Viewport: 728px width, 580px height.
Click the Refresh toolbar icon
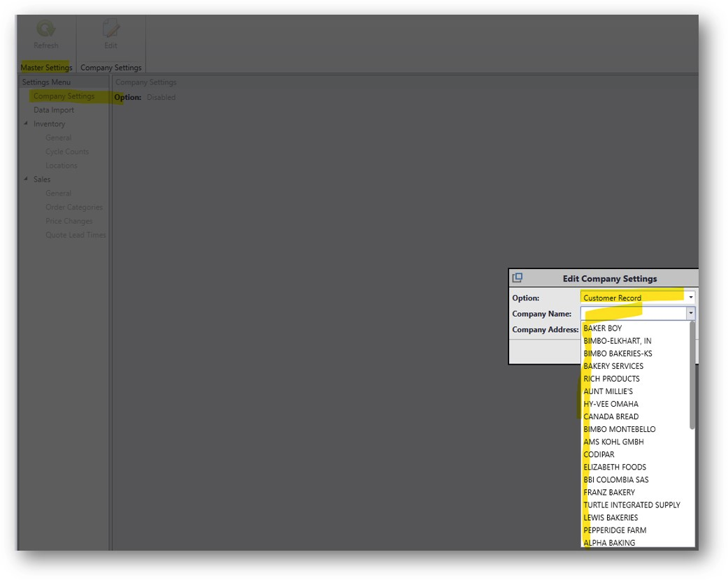pos(46,30)
